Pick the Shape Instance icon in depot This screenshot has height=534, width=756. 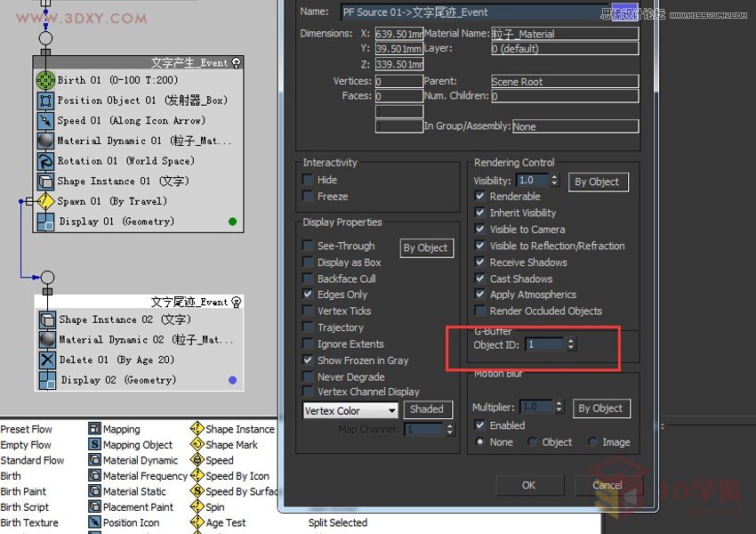click(197, 428)
